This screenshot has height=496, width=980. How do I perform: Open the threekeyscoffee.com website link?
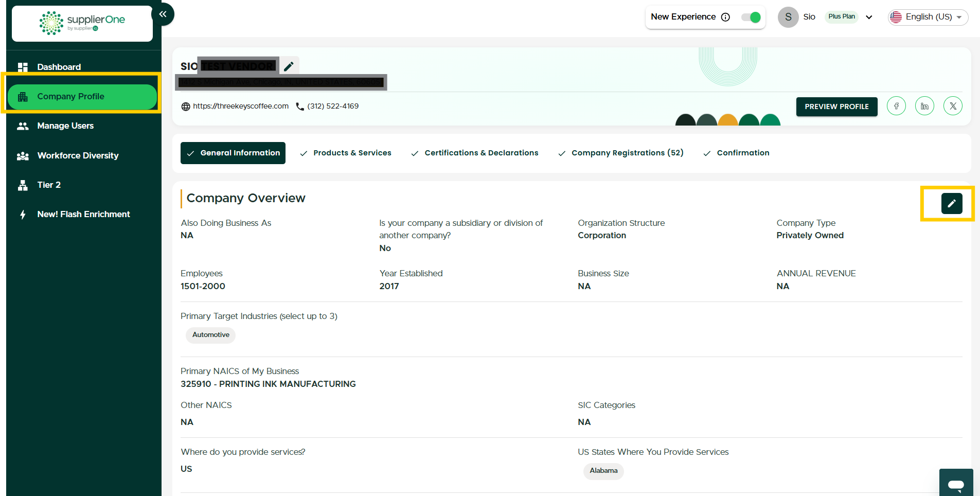tap(240, 106)
